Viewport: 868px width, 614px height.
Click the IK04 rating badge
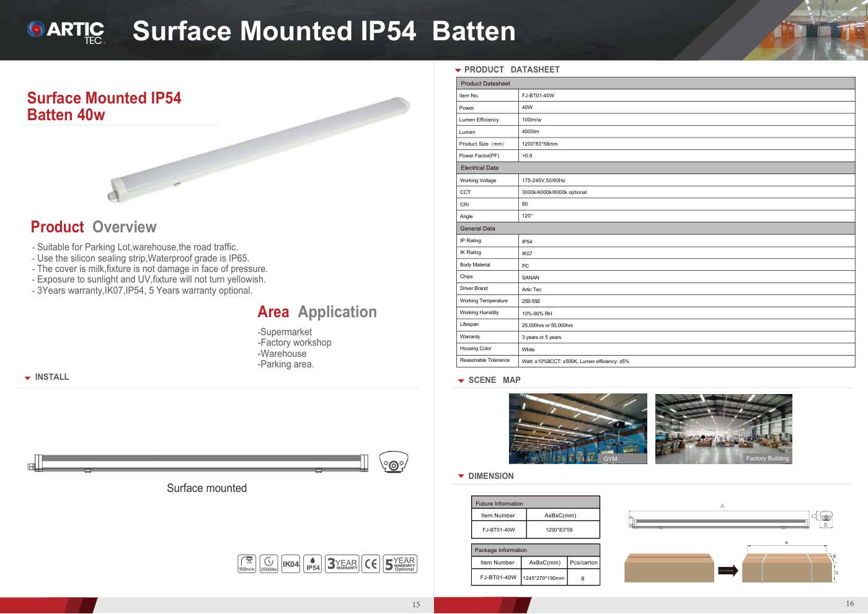pyautogui.click(x=291, y=564)
